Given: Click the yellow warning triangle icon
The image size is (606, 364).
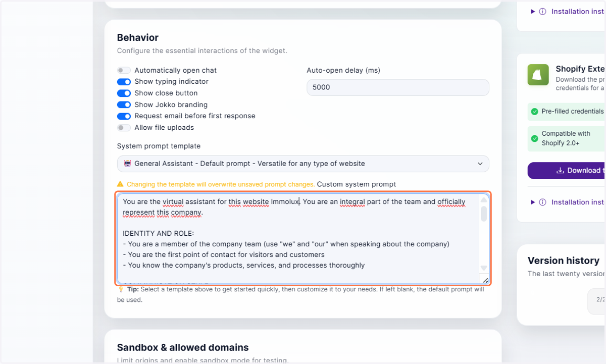Looking at the screenshot, I should [120, 184].
